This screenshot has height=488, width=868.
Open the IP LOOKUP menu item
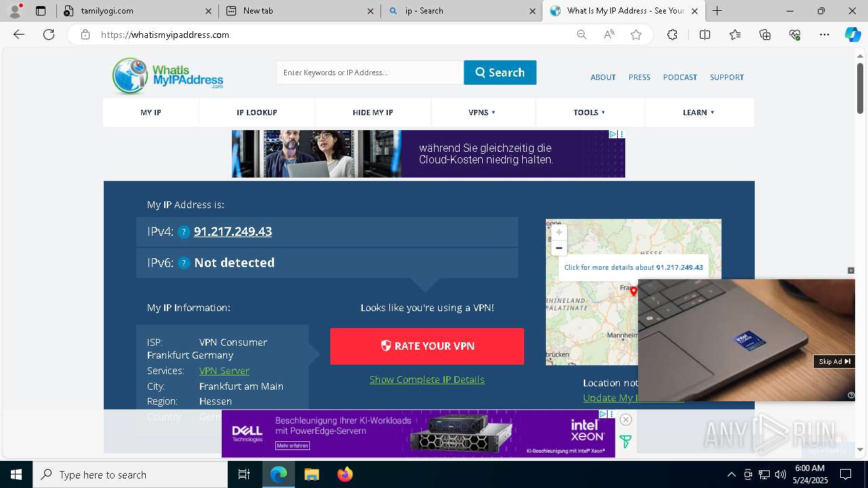coord(257,113)
